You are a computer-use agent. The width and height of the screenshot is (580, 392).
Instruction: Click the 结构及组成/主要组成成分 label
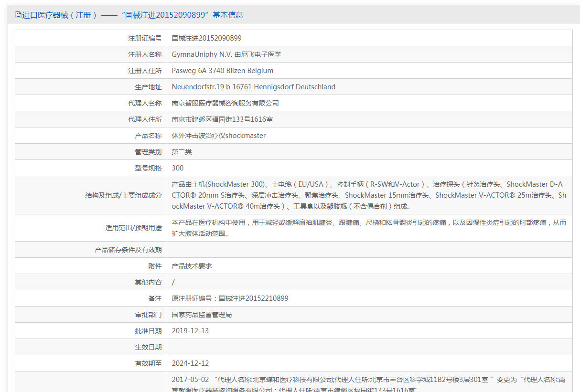click(123, 195)
